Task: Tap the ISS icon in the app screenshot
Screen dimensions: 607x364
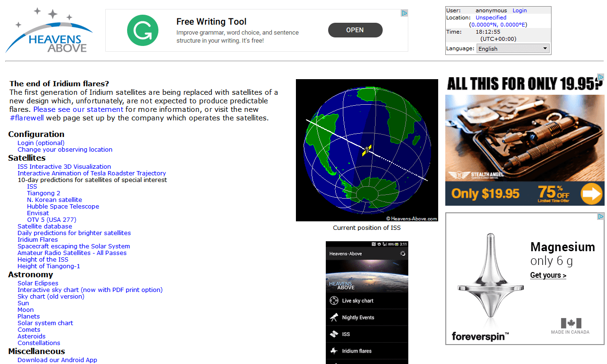Action: [x=334, y=334]
